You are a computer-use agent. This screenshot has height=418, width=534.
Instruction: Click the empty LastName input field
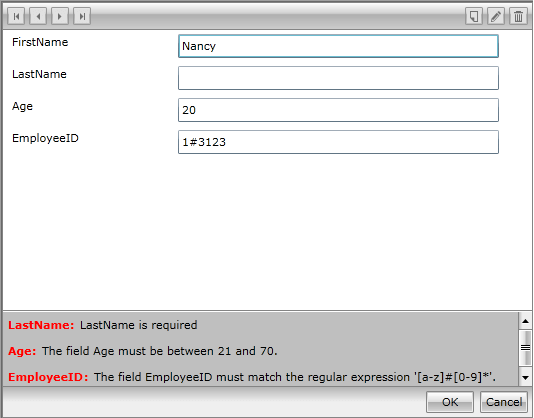click(338, 78)
